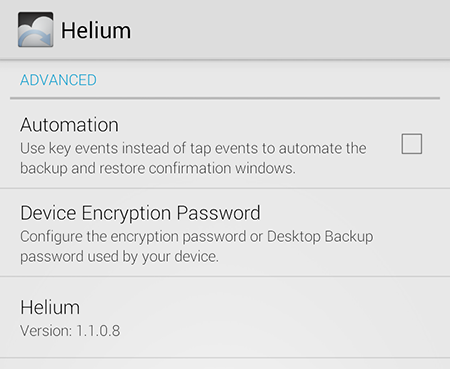Click the Automation description about key events
Viewport: 450px width, 369px height.
pyautogui.click(x=193, y=158)
